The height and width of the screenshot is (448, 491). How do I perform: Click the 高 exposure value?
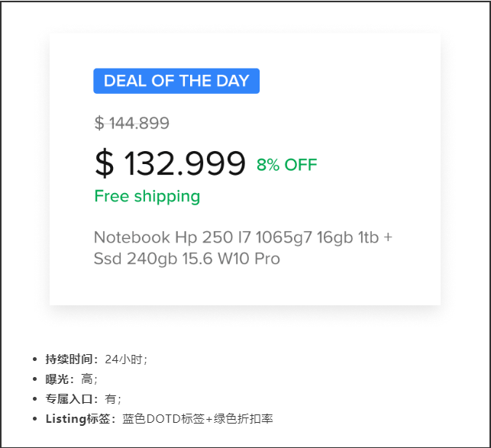click(89, 379)
